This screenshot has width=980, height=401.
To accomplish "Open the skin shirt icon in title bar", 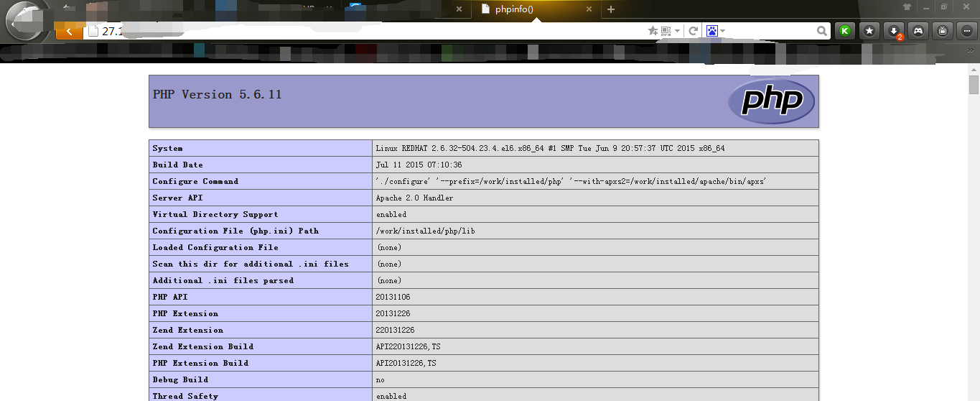I will [x=907, y=7].
